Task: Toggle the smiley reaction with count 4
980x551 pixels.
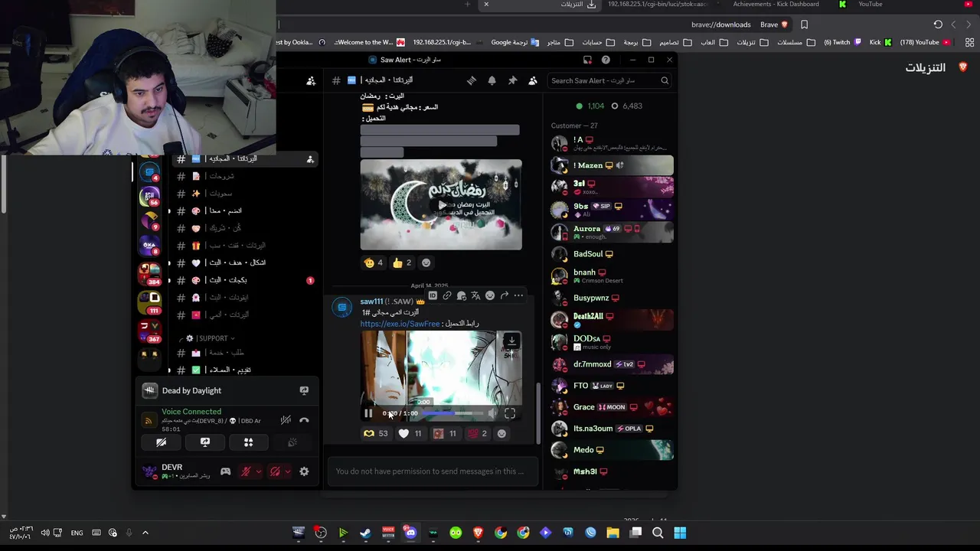Action: [374, 262]
